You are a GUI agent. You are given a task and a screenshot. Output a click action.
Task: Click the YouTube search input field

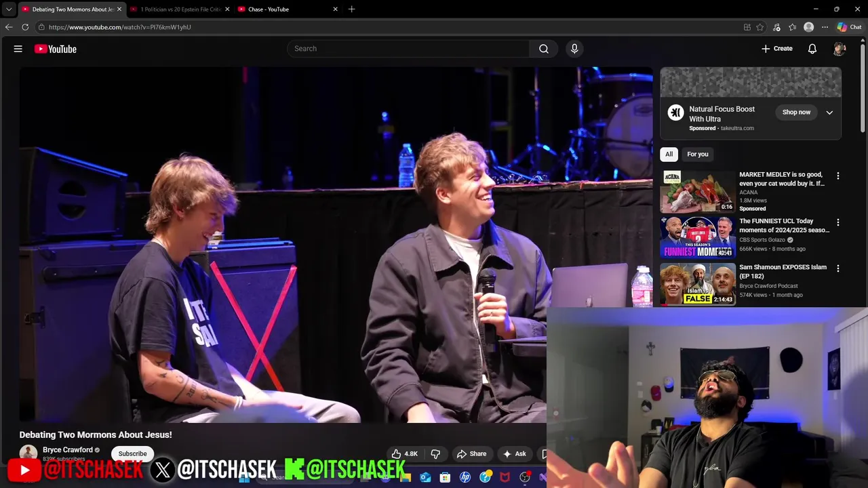(408, 49)
